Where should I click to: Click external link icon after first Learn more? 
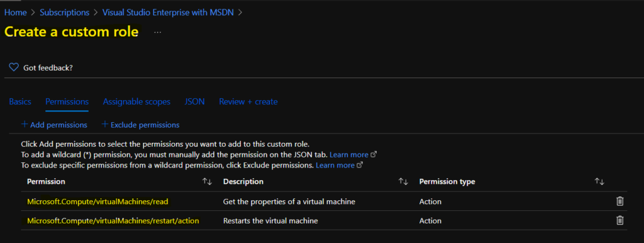374,155
